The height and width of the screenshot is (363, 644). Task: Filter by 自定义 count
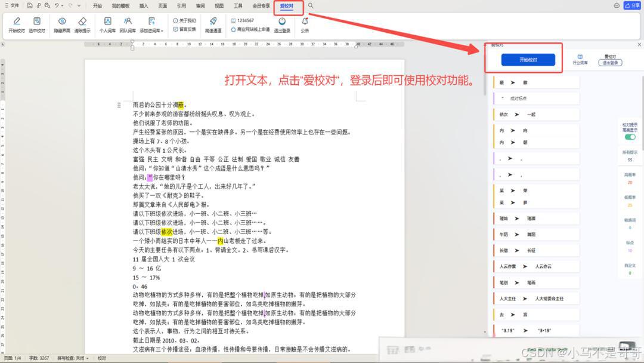[x=630, y=269]
